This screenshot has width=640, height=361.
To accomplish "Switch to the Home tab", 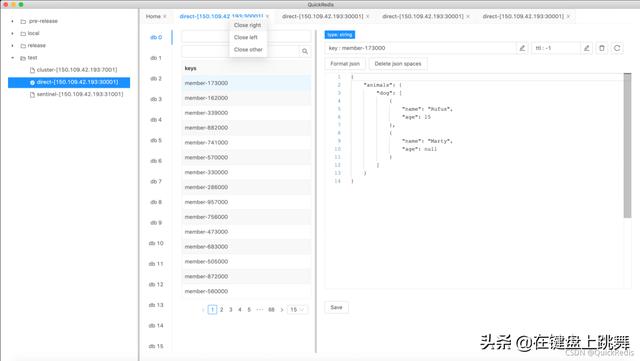I will 153,16.
